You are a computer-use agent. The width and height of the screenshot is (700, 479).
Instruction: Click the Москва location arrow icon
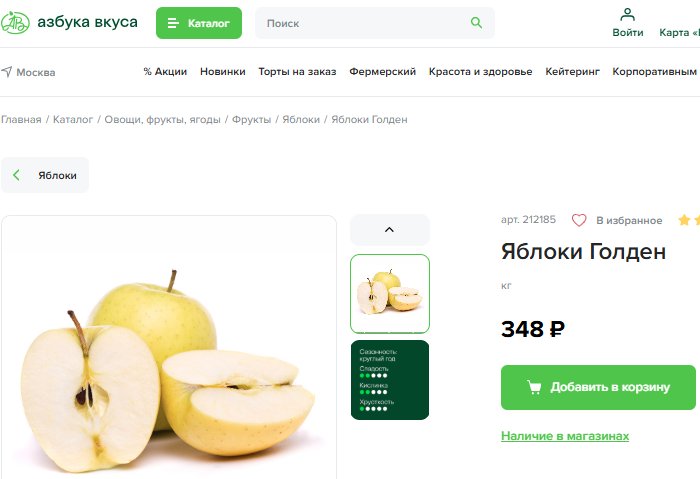click(x=7, y=71)
